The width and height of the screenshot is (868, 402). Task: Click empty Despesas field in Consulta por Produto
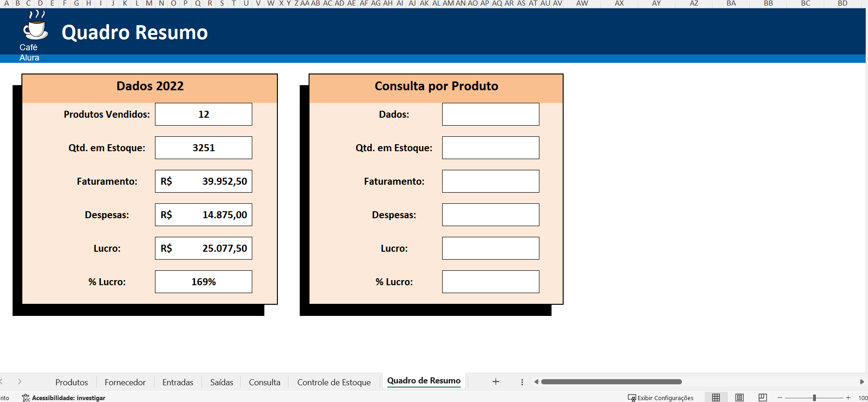coord(491,214)
